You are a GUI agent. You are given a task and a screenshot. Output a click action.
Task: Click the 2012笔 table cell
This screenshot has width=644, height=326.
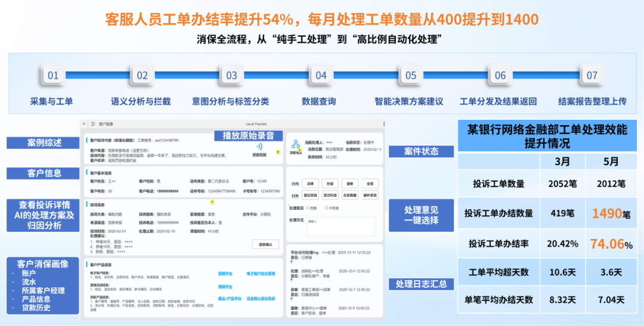pyautogui.click(x=611, y=184)
